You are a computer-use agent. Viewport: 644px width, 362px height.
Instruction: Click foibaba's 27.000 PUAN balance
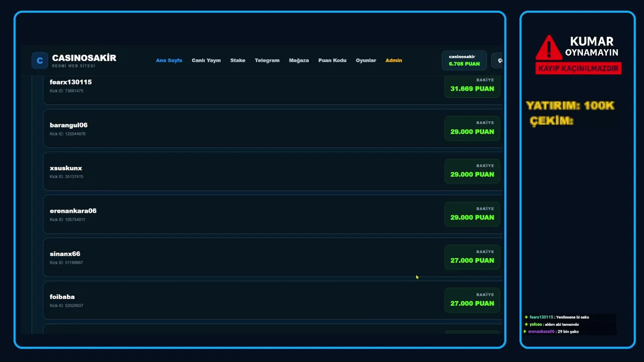(x=472, y=304)
